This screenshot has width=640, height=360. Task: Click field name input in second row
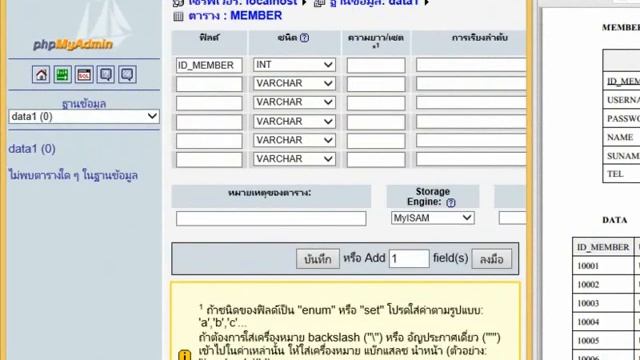click(209, 84)
